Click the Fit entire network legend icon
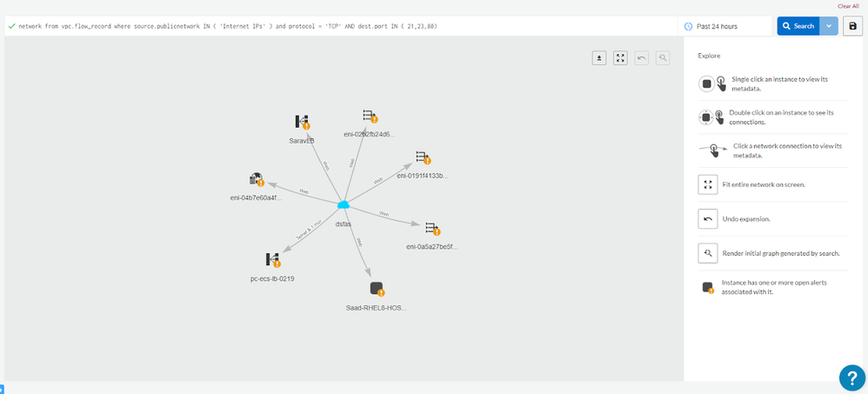 [x=707, y=185]
